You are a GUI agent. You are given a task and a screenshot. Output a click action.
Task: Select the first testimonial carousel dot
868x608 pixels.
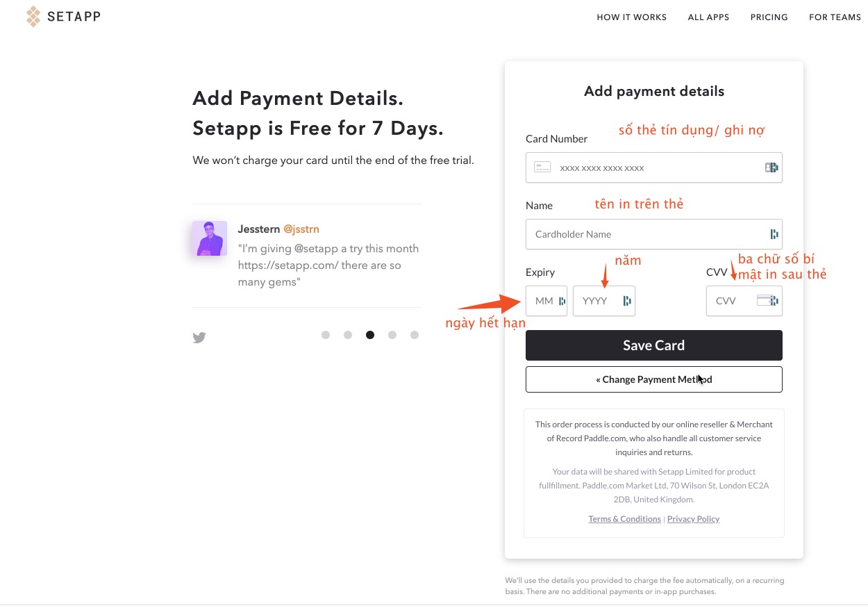click(326, 335)
